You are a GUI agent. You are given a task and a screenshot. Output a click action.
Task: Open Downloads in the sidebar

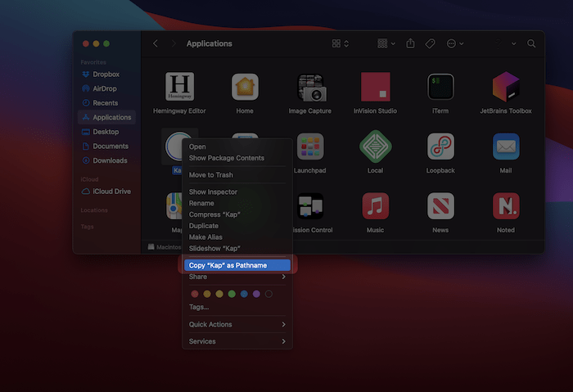106,160
